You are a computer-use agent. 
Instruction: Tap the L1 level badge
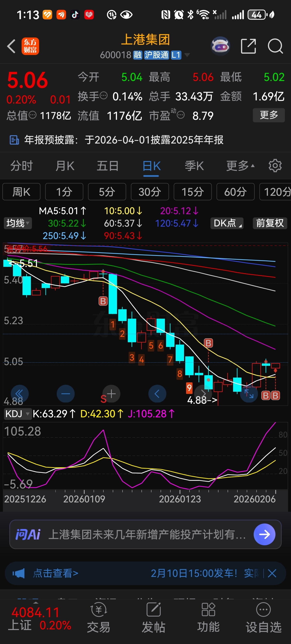[x=176, y=55]
